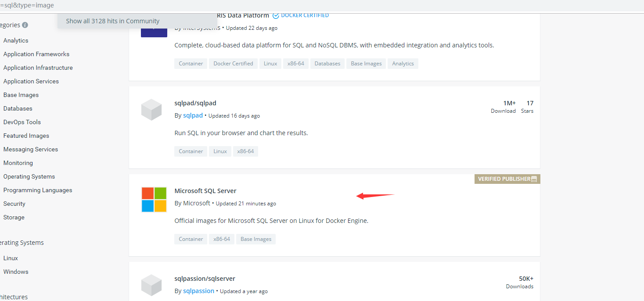
Task: Toggle the Databases category filter
Action: coord(18,108)
